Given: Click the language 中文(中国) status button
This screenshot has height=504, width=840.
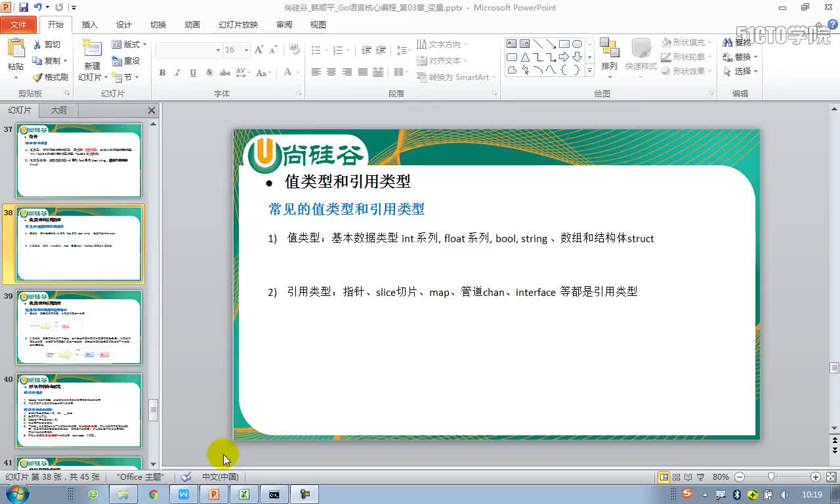Looking at the screenshot, I should click(220, 477).
